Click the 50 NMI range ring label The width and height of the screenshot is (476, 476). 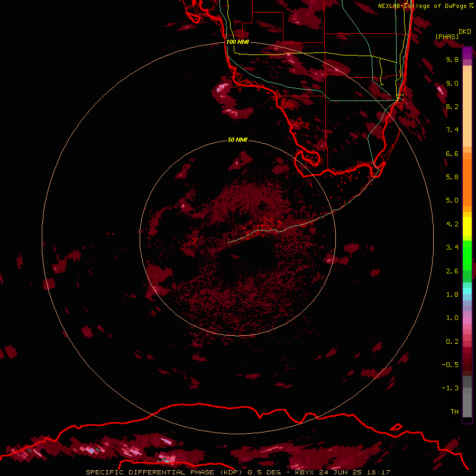[x=237, y=140]
